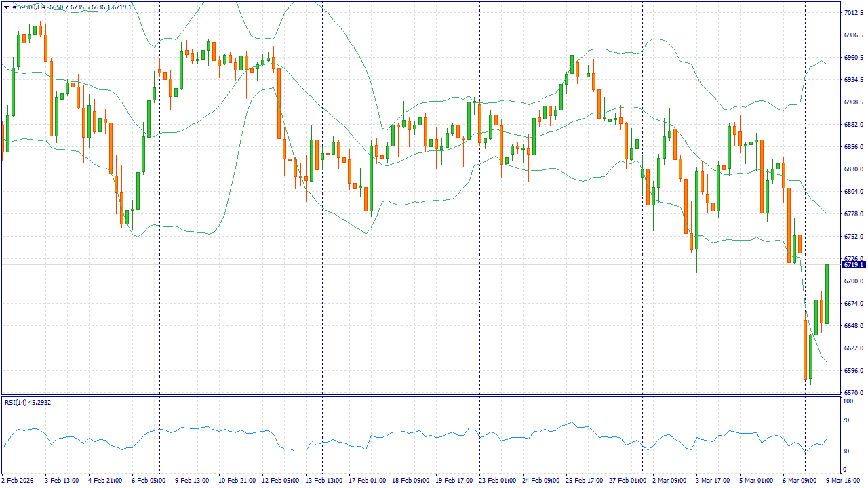The width and height of the screenshot is (868, 488).
Task: Click the last green candle near 6719
Action: pos(827,295)
